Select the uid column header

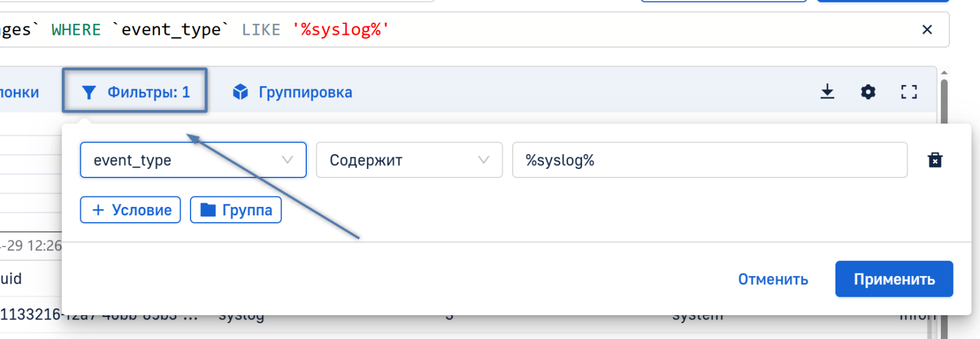pos(11,278)
